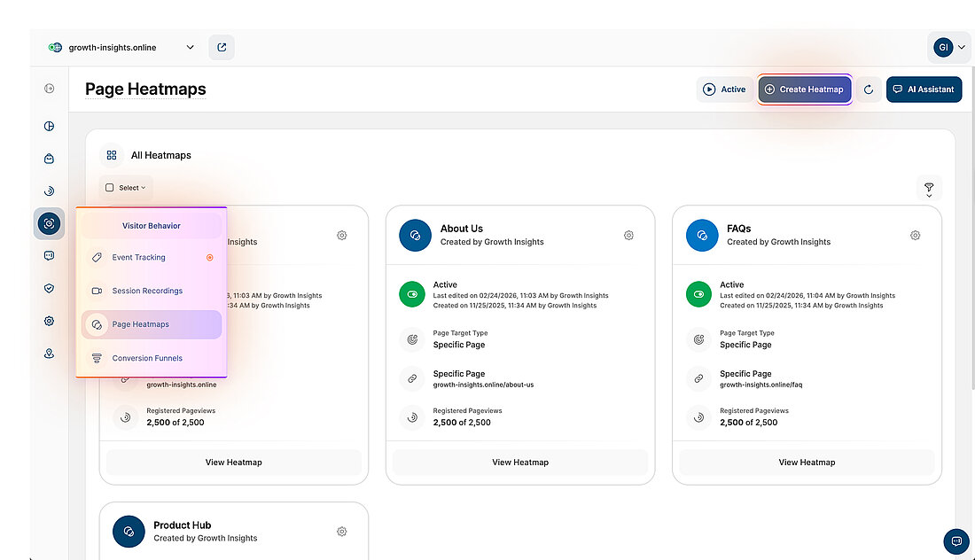
Task: Open the settings gear on the About Us card
Action: tap(628, 235)
